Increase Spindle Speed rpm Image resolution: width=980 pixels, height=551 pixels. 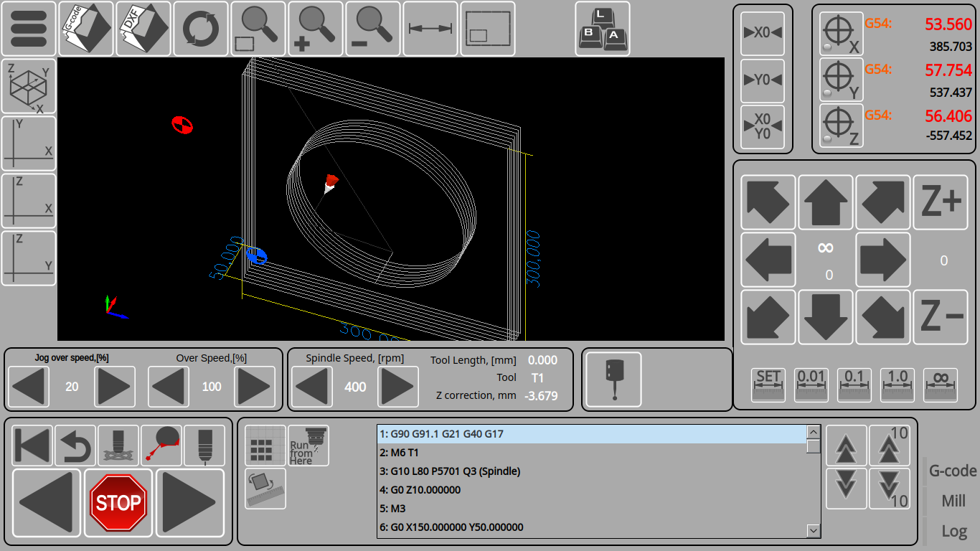398,387
